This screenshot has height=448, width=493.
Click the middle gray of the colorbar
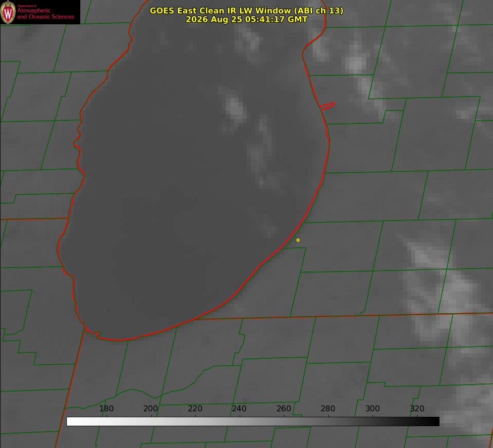click(x=253, y=422)
